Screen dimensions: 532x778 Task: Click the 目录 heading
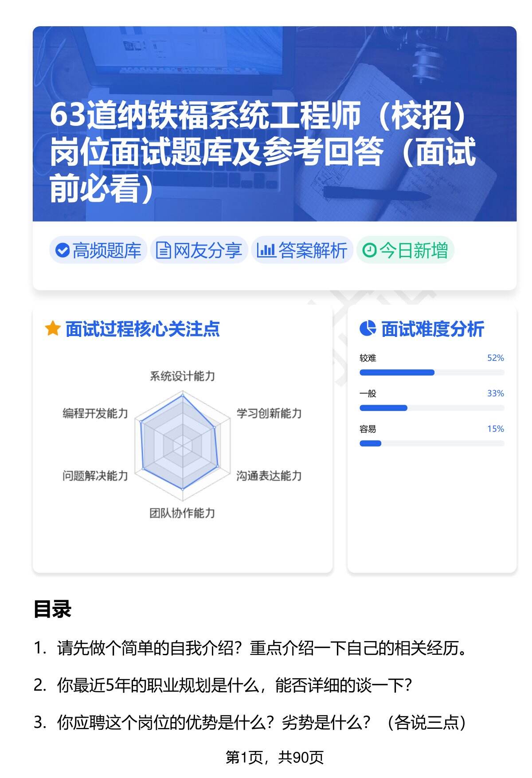[52, 609]
